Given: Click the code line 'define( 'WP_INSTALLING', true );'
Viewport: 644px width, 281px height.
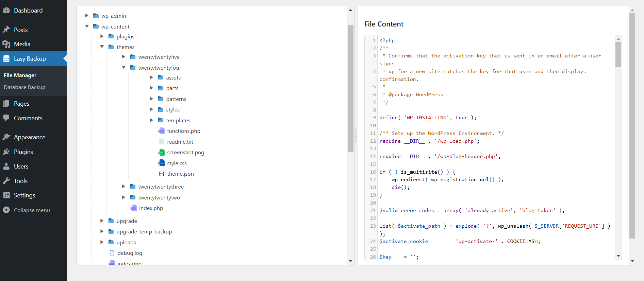Looking at the screenshot, I should 428,118.
